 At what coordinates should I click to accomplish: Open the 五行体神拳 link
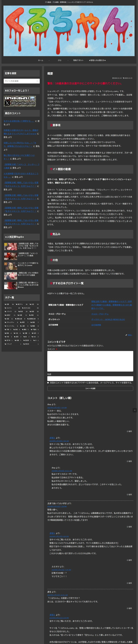point(96,325)
